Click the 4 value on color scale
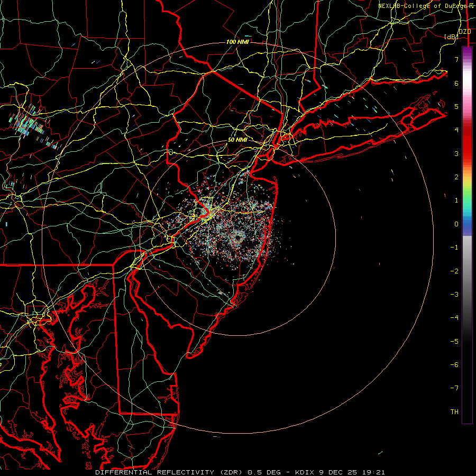 [456, 130]
